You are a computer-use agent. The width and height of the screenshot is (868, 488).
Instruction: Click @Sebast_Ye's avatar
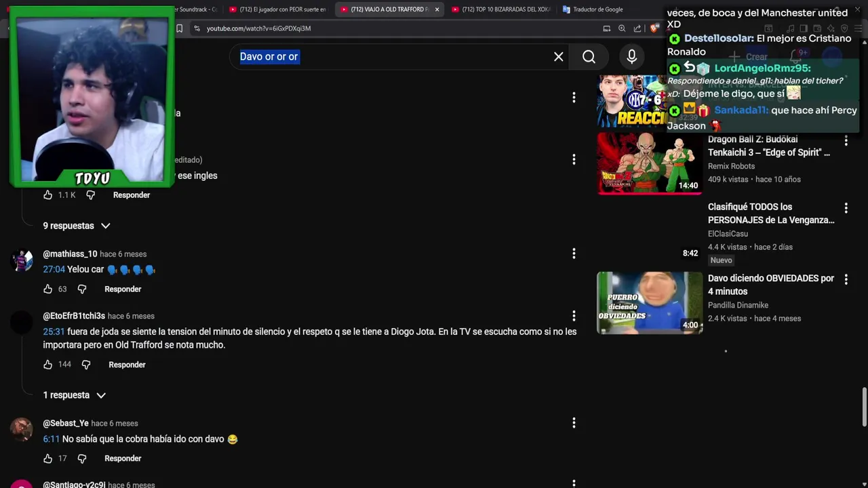(x=22, y=430)
